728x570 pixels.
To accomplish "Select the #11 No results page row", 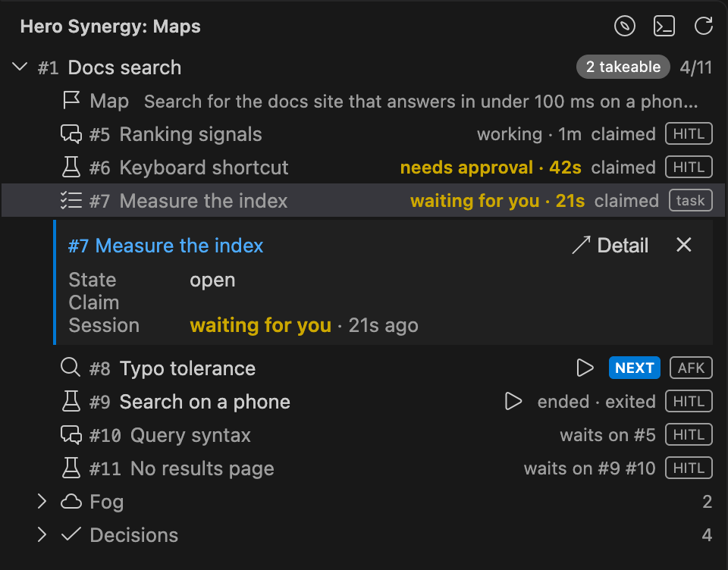I will (x=363, y=468).
